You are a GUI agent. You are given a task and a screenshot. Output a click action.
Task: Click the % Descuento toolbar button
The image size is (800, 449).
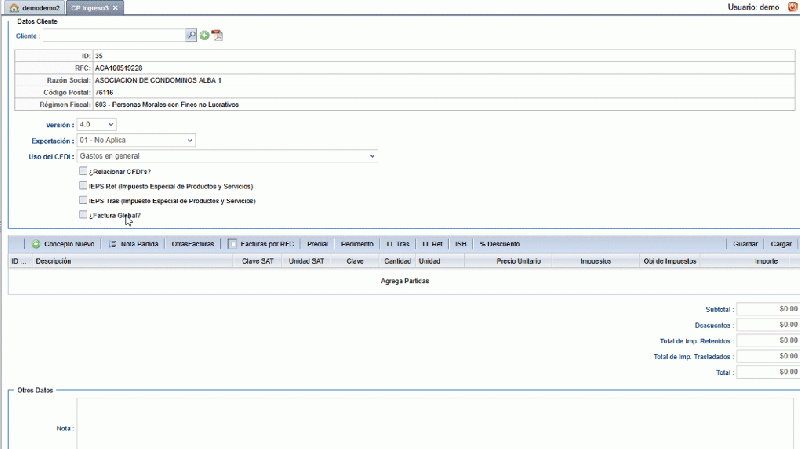[499, 243]
